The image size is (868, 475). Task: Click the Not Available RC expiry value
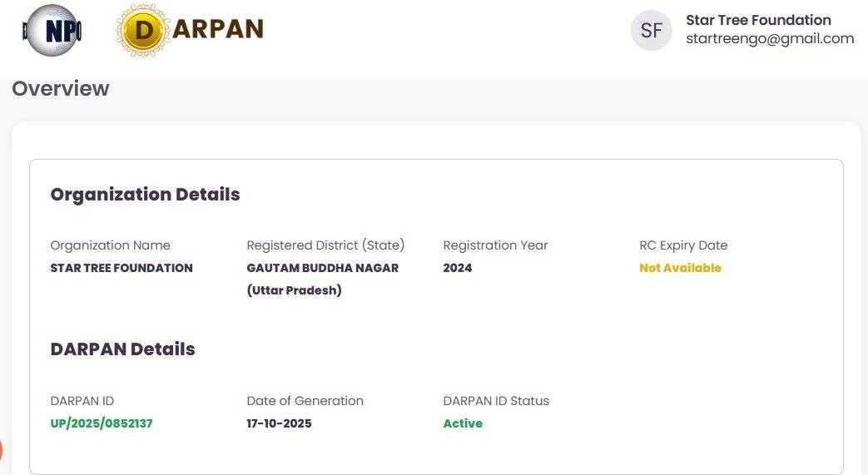[680, 268]
